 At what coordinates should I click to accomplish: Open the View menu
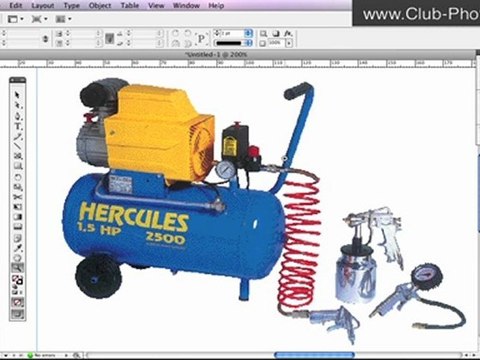(x=156, y=6)
